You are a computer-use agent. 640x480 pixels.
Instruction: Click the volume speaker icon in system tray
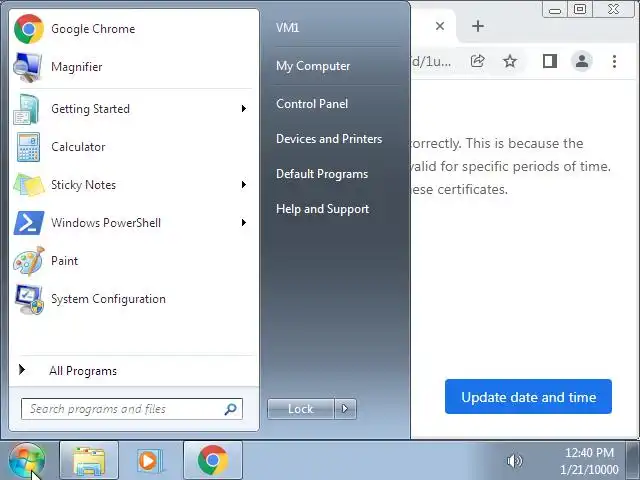pos(514,461)
